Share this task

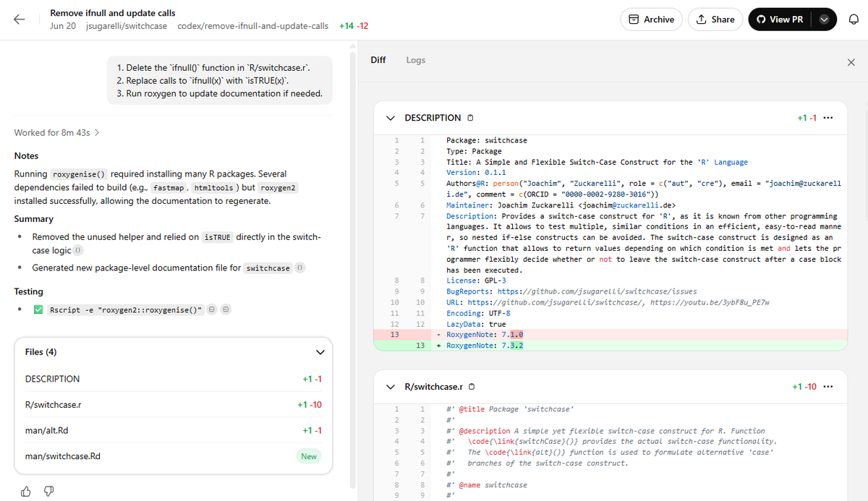715,20
